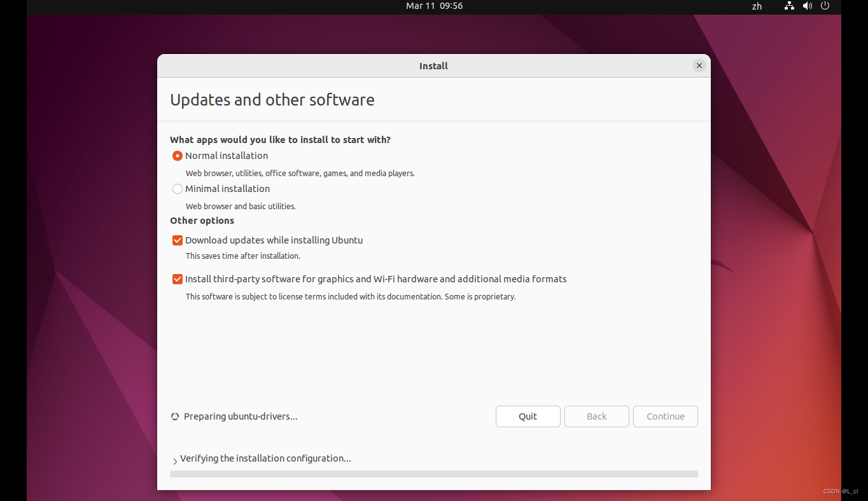This screenshot has width=868, height=501.
Task: Click the 'Updates and other software' heading
Action: (272, 100)
